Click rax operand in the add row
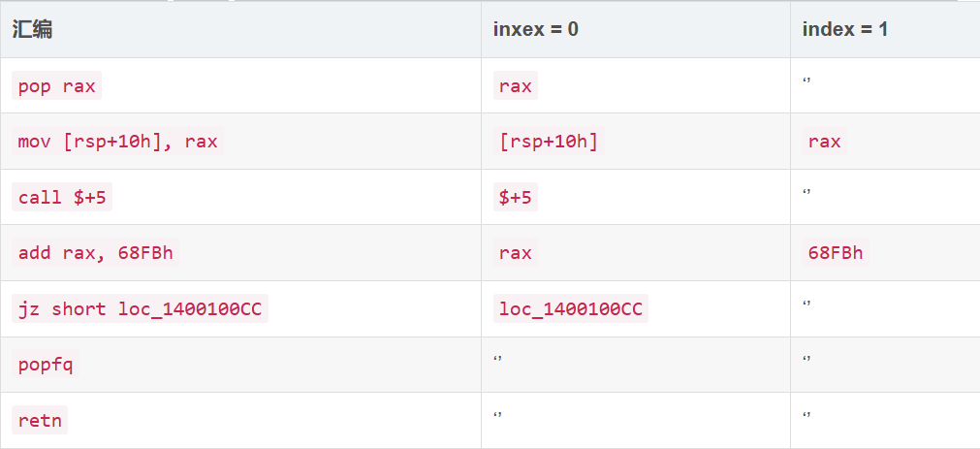Screen dimensions: 980x449 [515, 253]
